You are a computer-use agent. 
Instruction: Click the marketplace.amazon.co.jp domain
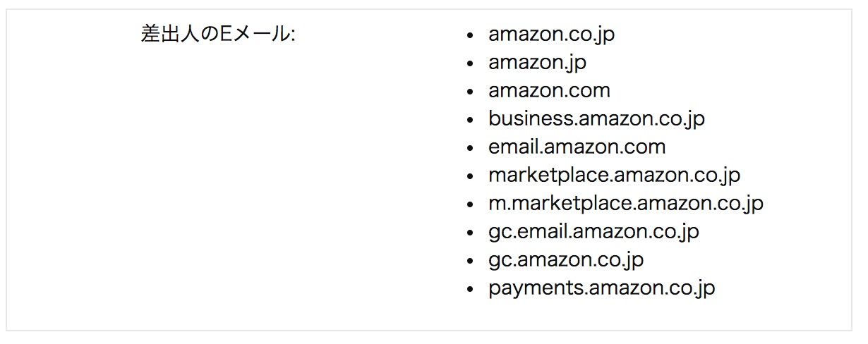click(614, 175)
